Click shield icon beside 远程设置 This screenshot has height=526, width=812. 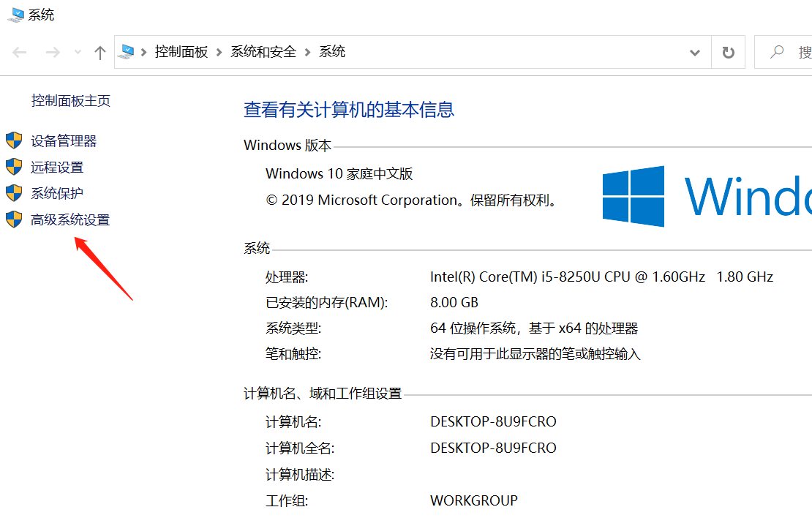point(14,167)
